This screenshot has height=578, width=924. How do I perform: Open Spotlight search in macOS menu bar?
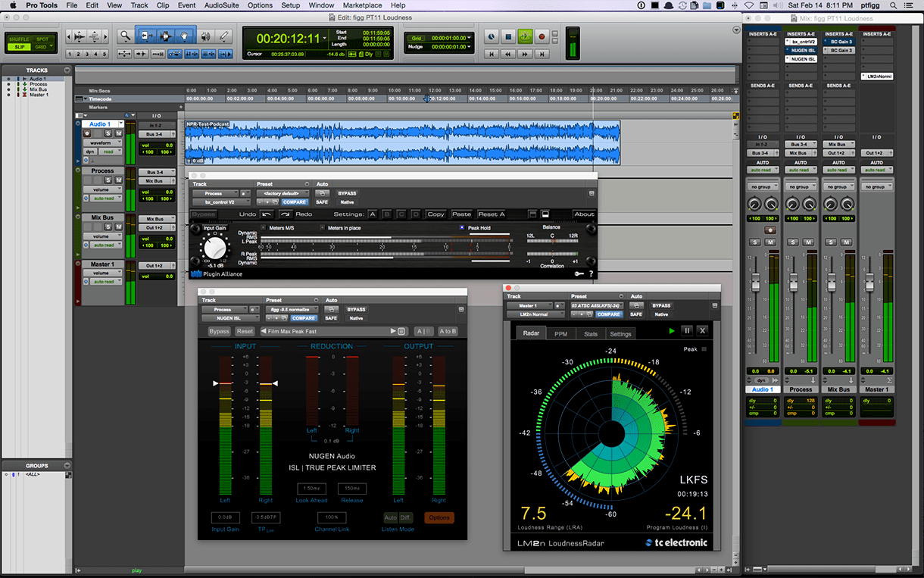click(x=893, y=5)
